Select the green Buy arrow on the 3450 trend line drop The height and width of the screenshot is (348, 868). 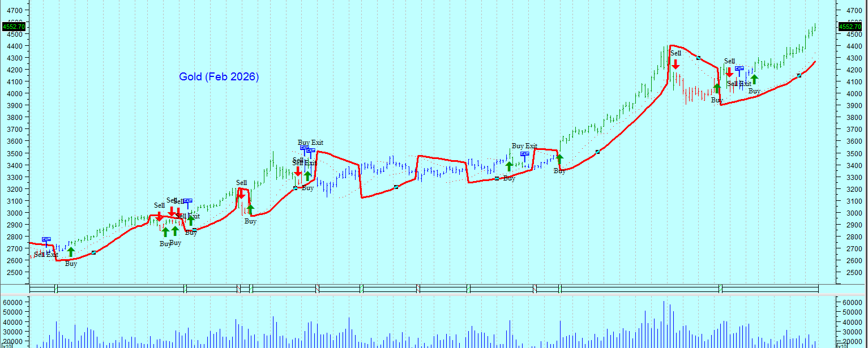(x=559, y=159)
